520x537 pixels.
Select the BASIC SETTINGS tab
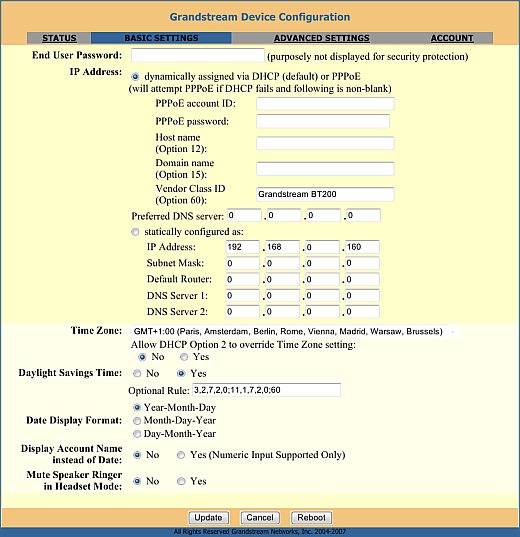click(161, 38)
